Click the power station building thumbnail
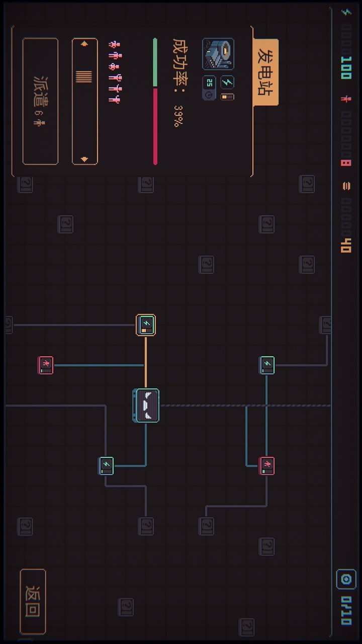362x644 pixels. (x=218, y=54)
